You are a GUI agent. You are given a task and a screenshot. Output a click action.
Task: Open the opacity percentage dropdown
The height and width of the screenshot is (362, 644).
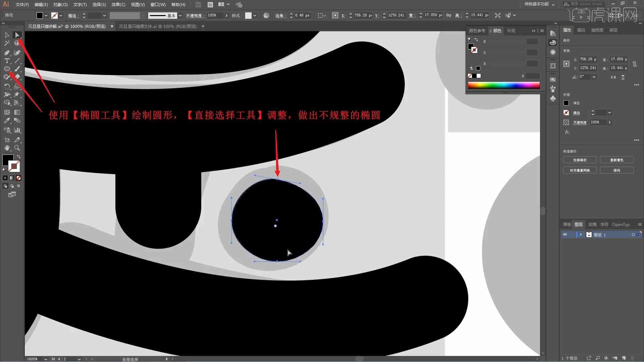coord(226,15)
